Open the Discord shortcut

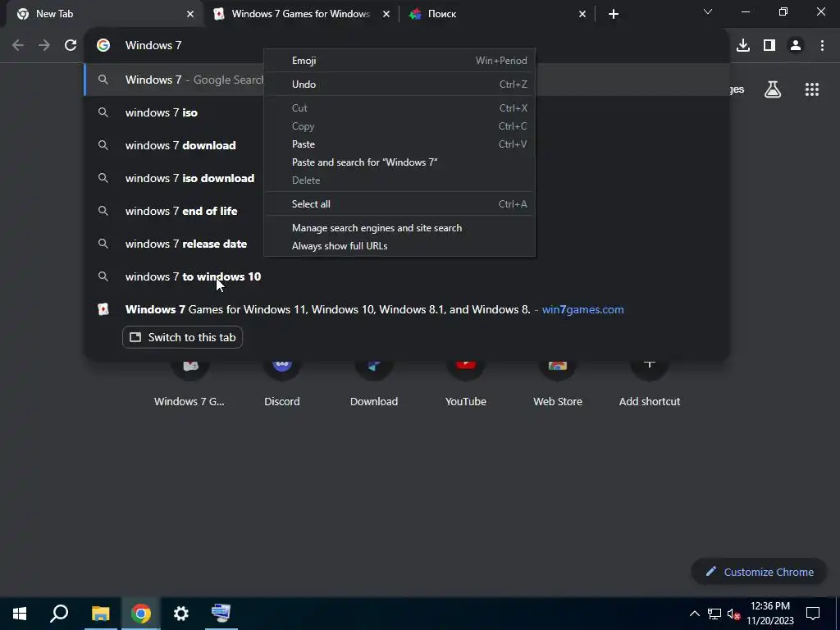[x=282, y=383]
